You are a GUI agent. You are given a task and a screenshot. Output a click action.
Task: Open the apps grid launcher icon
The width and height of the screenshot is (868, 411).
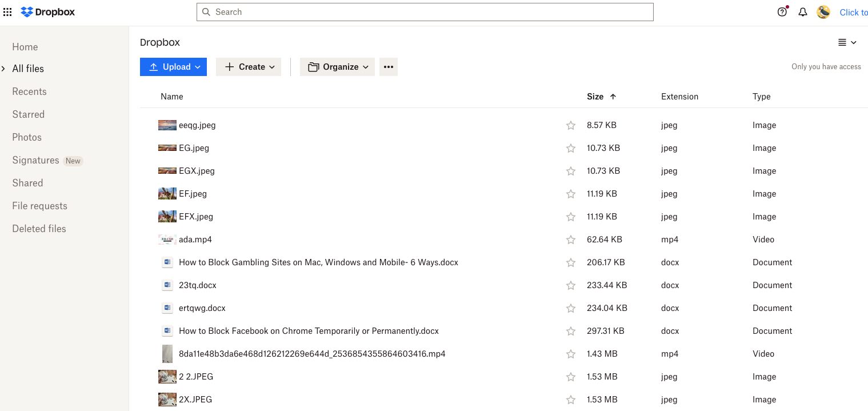[x=7, y=12]
